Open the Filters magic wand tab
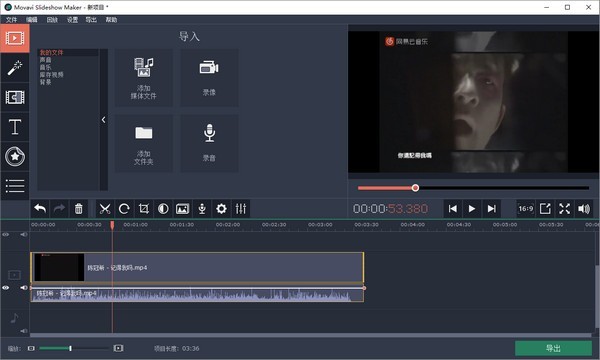The height and width of the screenshot is (360, 600). click(x=15, y=68)
